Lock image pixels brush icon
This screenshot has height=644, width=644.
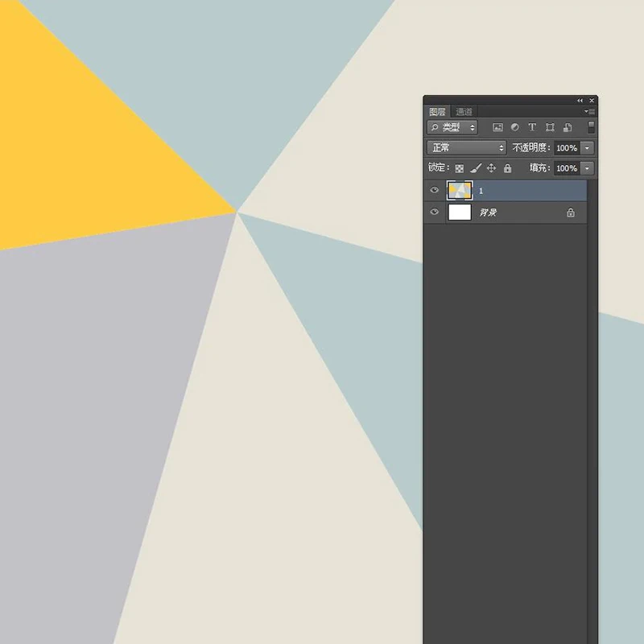click(x=476, y=168)
